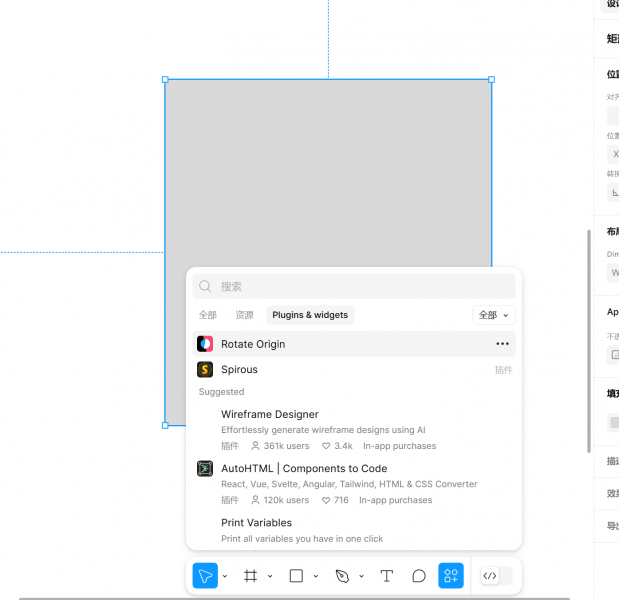Viewport: 619px width, 600px height.
Task: Click top-right resize handle of rectangle
Action: (491, 79)
